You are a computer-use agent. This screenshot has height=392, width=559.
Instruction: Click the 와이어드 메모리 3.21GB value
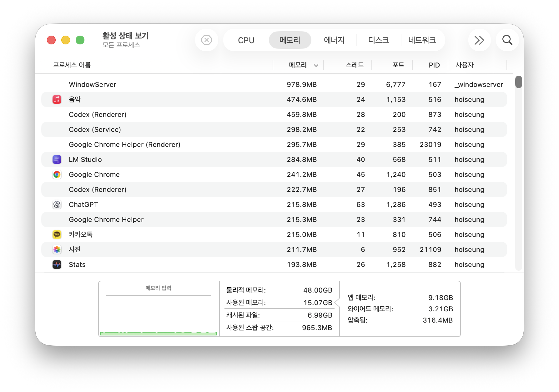(441, 309)
